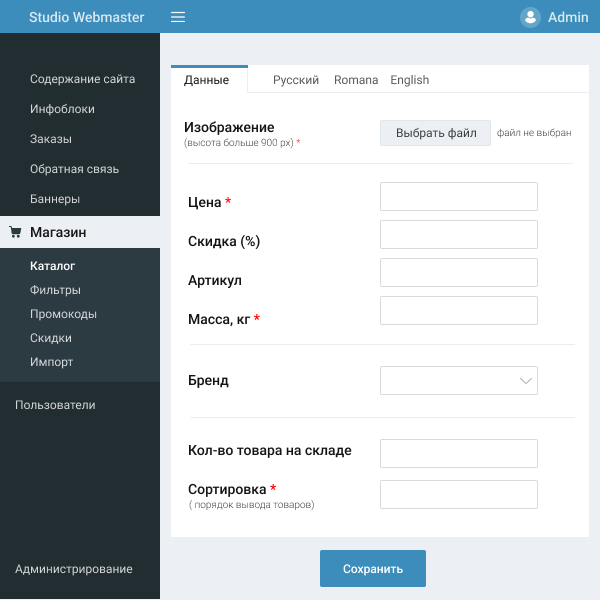
Task: Click the Сохранить button
Action: coord(372,568)
